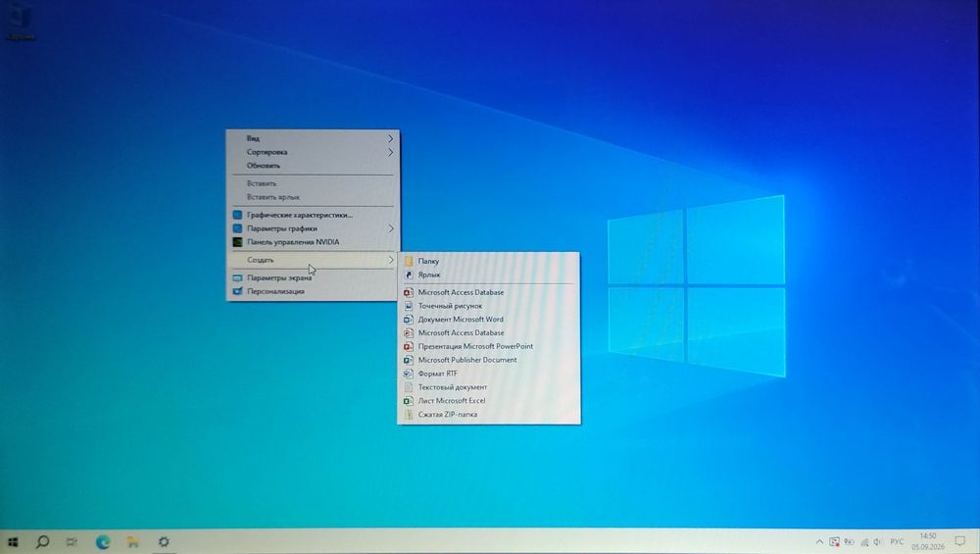Viewport: 980px width, 554px height.
Task: Choose Обновить in the context menu
Action: point(313,166)
